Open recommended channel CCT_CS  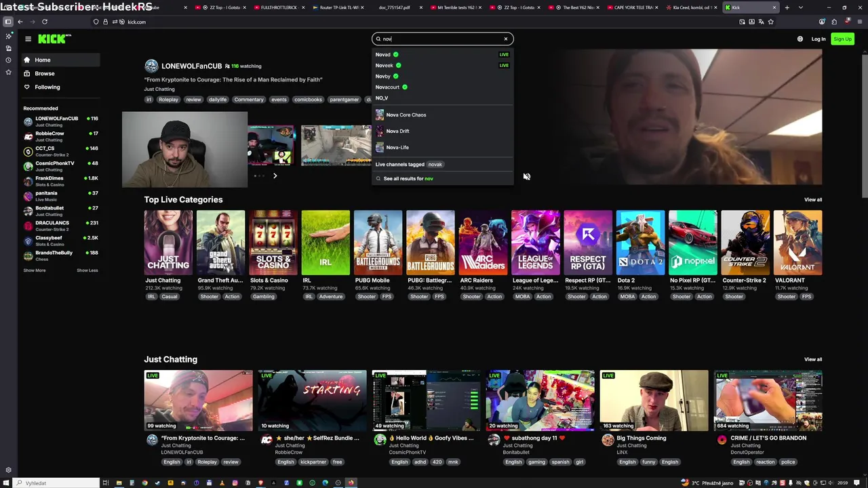pos(60,151)
